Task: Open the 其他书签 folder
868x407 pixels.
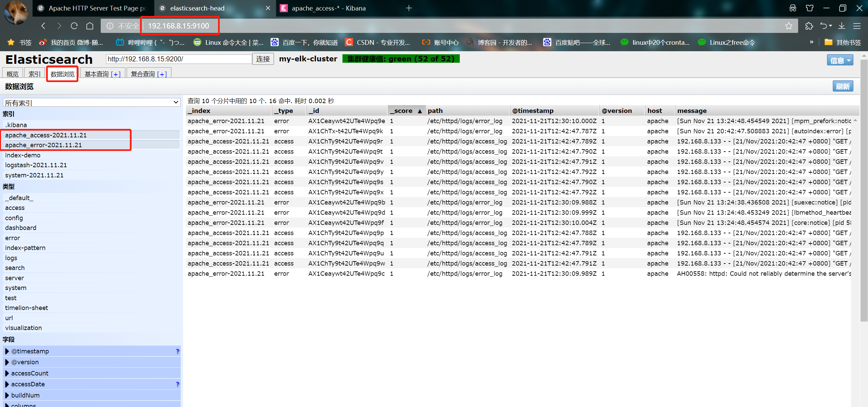Action: pyautogui.click(x=843, y=42)
